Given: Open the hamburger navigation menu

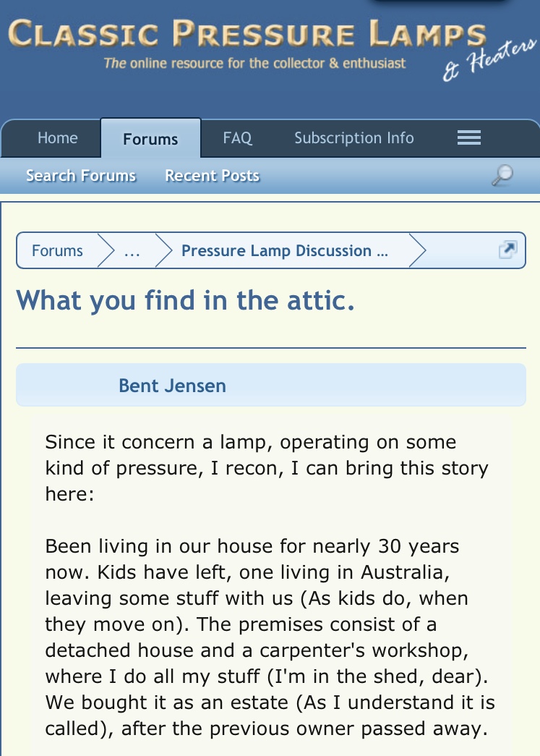Looking at the screenshot, I should (x=468, y=138).
